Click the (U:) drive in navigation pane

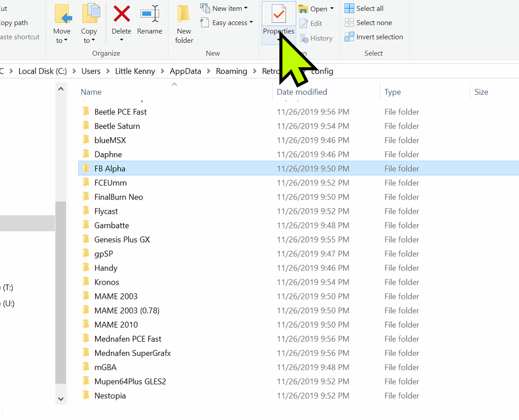8,303
